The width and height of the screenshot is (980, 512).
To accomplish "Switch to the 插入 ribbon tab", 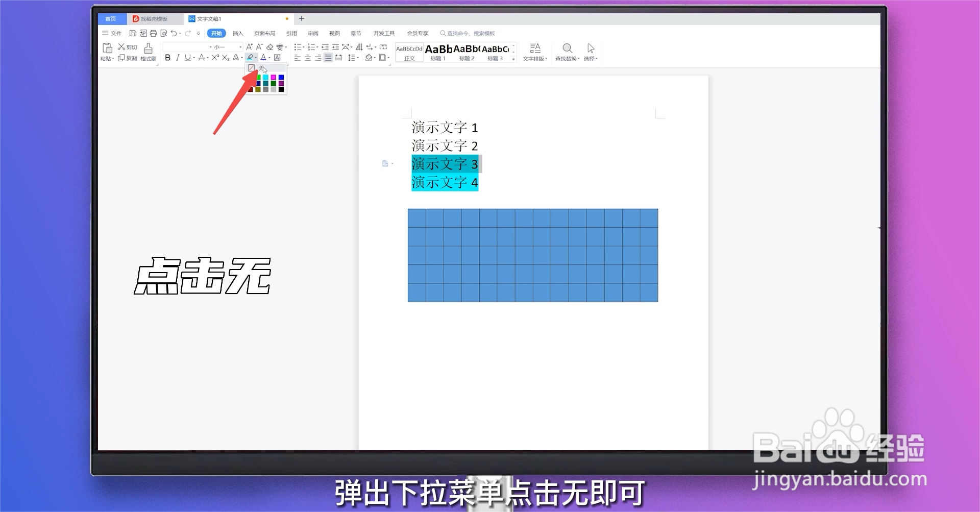I will click(237, 33).
